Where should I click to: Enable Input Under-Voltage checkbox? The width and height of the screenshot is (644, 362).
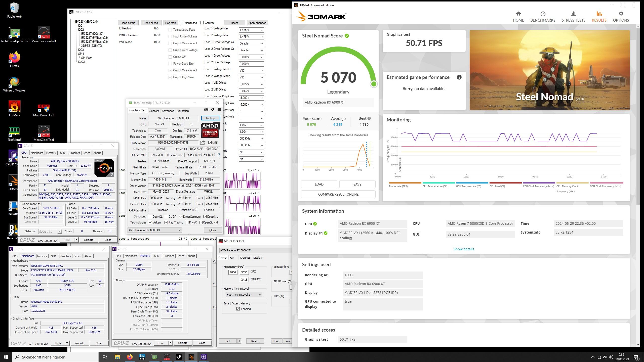tap(170, 36)
